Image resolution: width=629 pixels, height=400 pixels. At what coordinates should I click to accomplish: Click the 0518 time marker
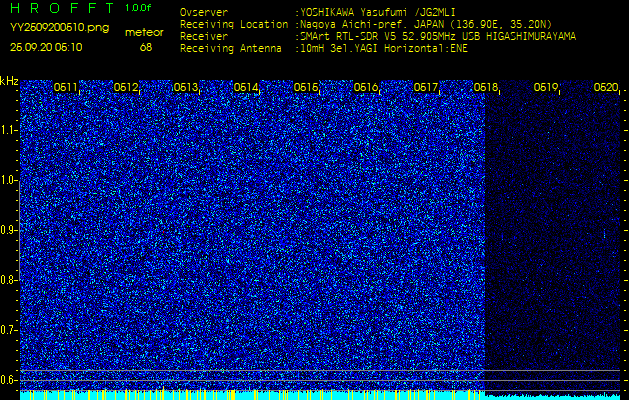486,87
